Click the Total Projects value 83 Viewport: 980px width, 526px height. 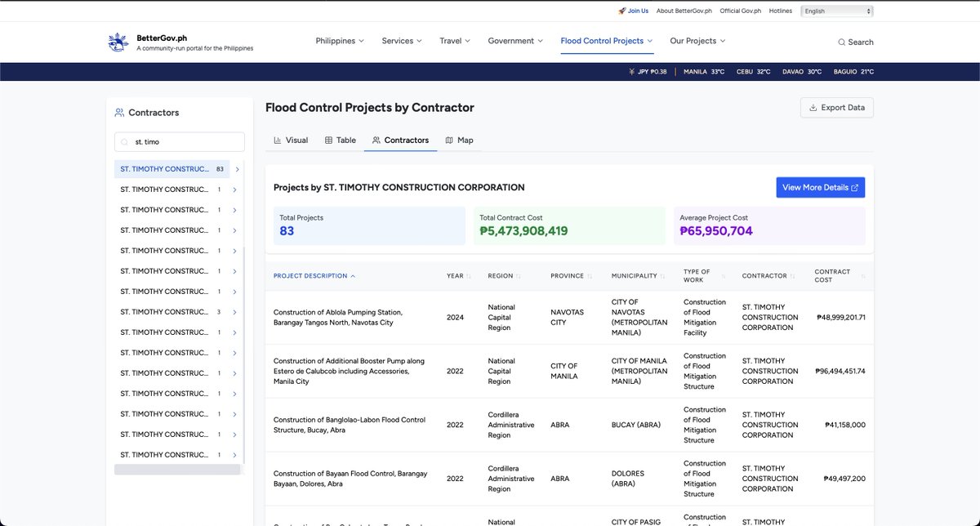pyautogui.click(x=287, y=231)
